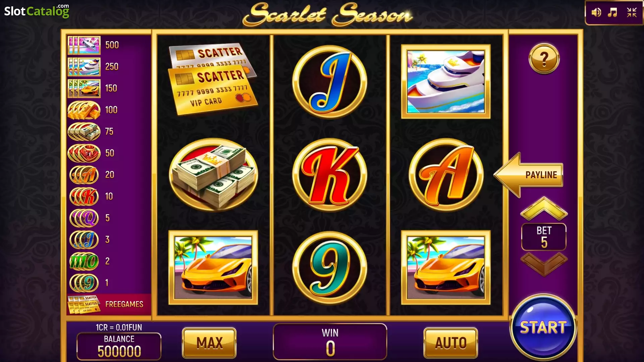Select the Scatter VIP card symbol
This screenshot has height=362, width=644.
click(x=213, y=79)
